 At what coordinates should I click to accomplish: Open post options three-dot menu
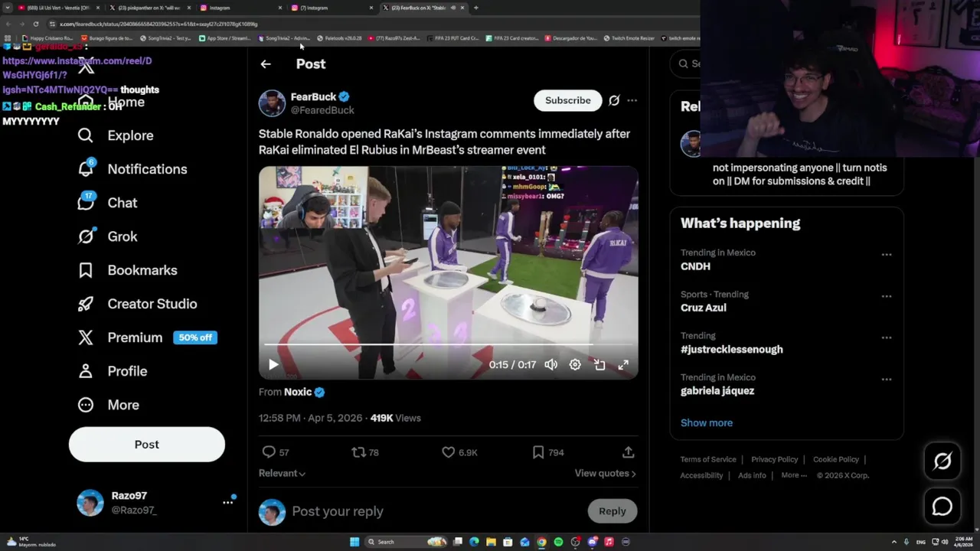click(x=632, y=100)
